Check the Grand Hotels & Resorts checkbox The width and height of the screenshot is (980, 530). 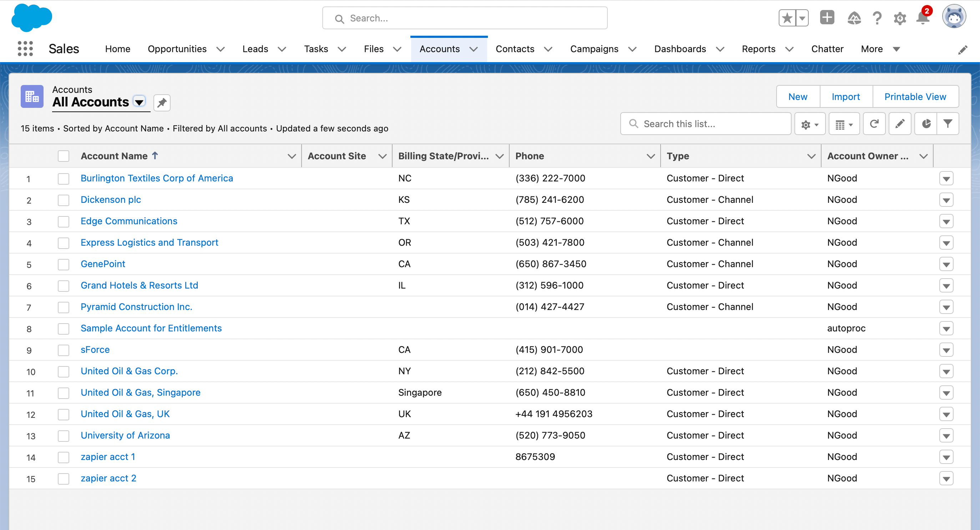click(x=64, y=286)
